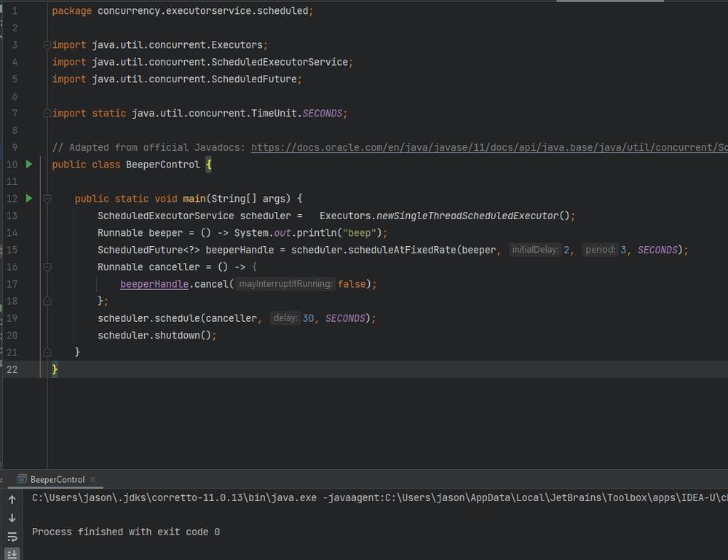Image resolution: width=728 pixels, height=560 pixels.
Task: Click the static import fold marker line 7
Action: click(47, 114)
